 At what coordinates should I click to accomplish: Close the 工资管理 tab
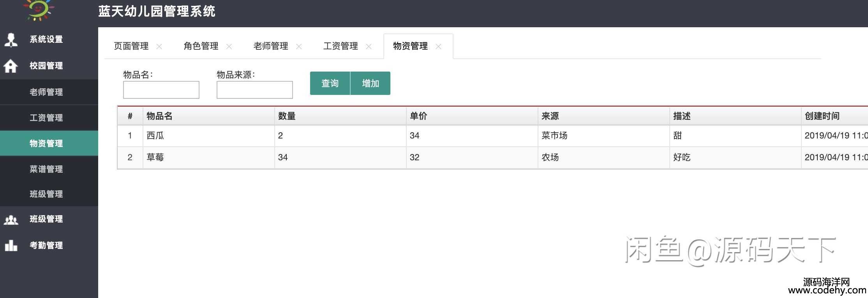tap(369, 46)
